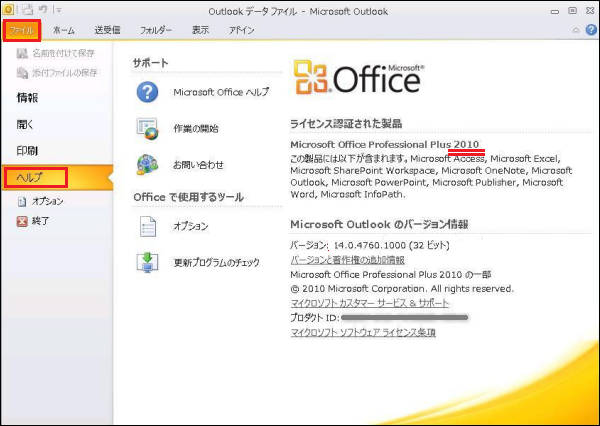Open the フォルダー tab
Screen dimensions: 600x426
pyautogui.click(x=155, y=30)
